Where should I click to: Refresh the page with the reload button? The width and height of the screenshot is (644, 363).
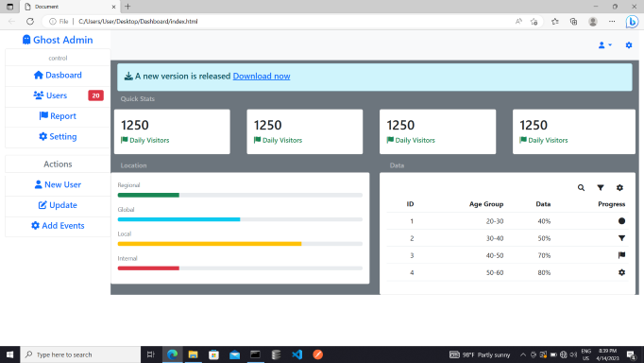[x=30, y=22]
